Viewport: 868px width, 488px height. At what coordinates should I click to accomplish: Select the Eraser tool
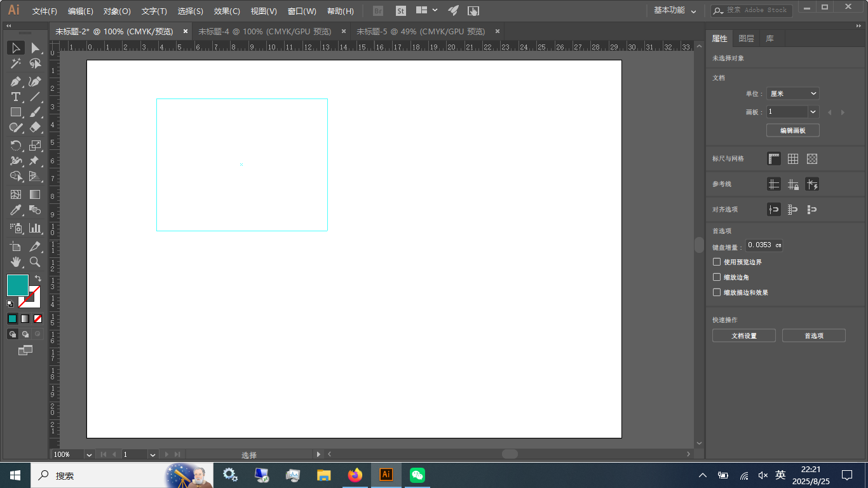(35, 127)
